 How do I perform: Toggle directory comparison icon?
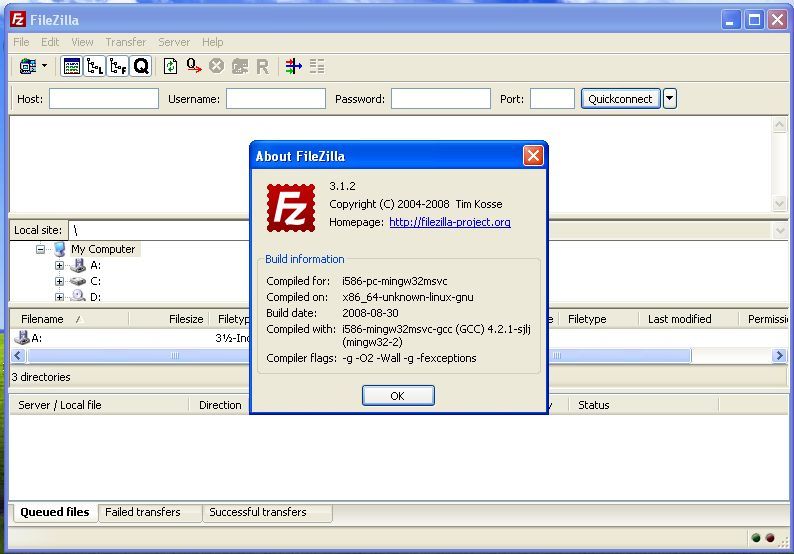click(x=317, y=66)
